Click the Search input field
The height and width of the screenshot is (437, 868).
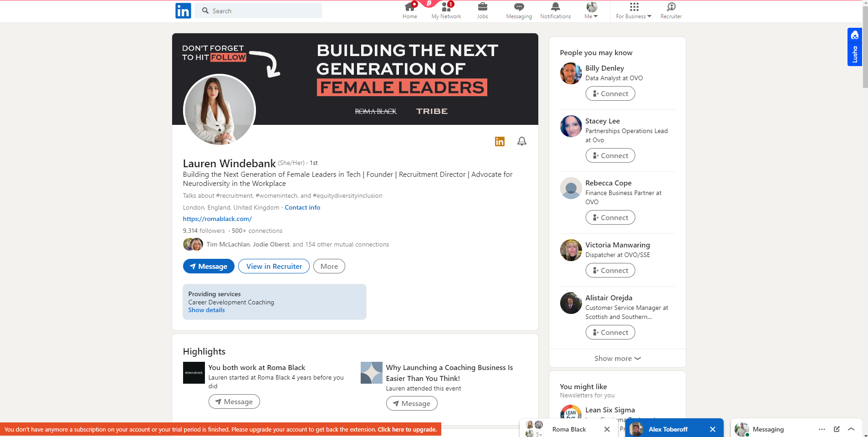coord(258,10)
